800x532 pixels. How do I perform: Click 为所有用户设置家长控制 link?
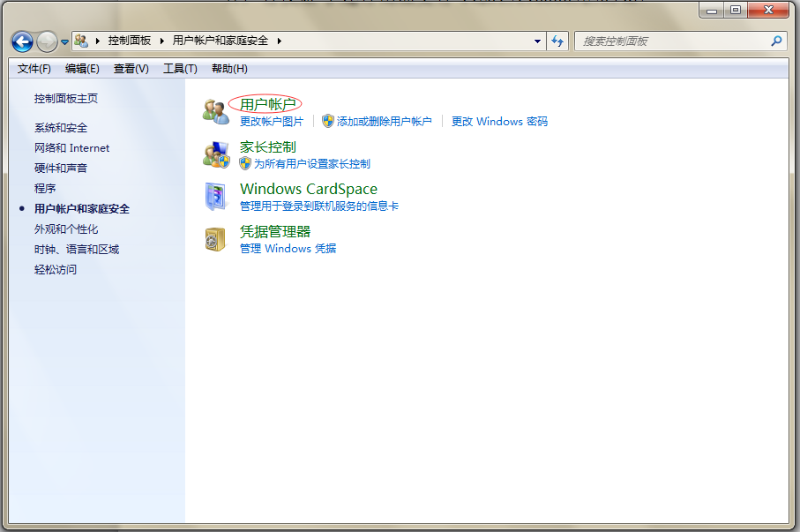(312, 164)
